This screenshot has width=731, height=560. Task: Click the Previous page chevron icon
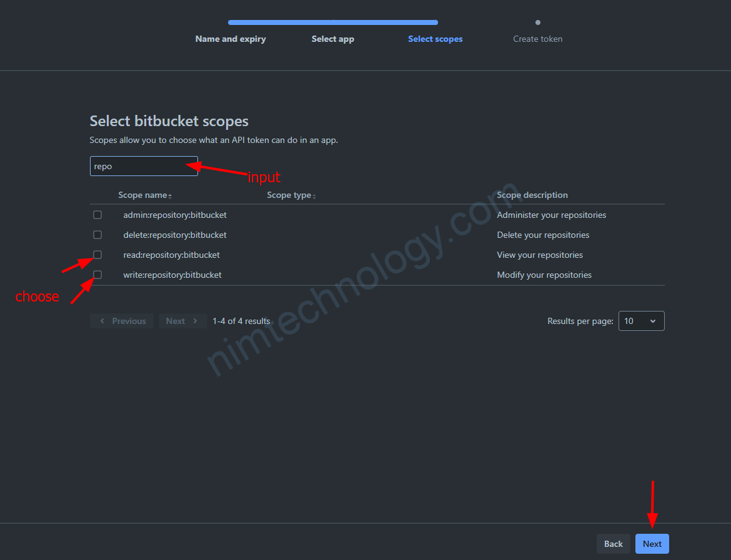[103, 321]
